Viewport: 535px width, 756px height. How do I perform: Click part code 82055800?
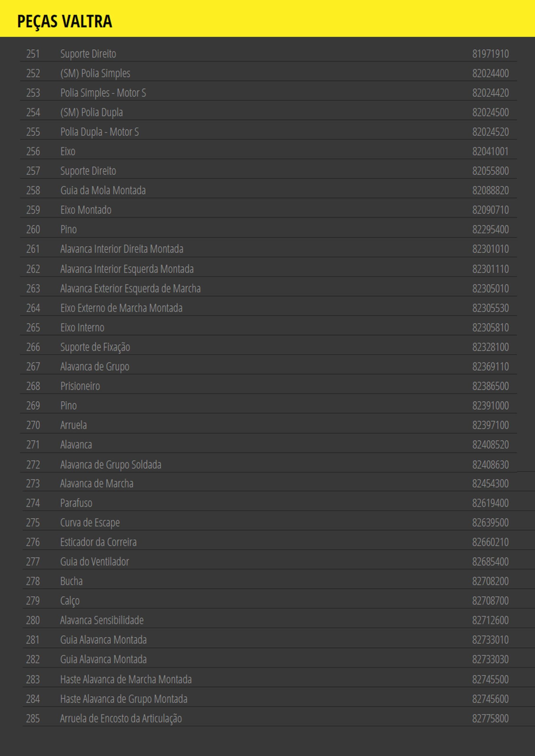(x=490, y=171)
